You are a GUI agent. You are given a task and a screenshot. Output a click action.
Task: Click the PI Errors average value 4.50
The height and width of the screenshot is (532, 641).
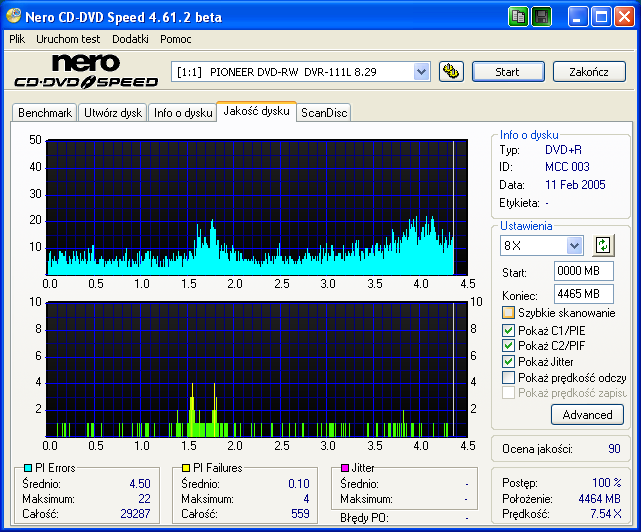[x=140, y=484]
